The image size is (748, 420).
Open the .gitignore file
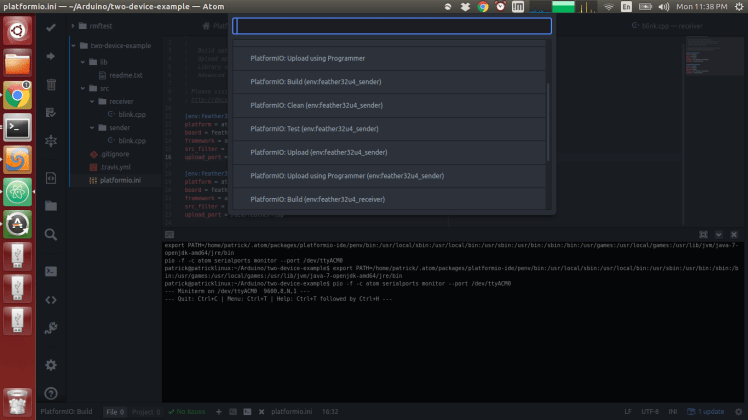(x=114, y=154)
